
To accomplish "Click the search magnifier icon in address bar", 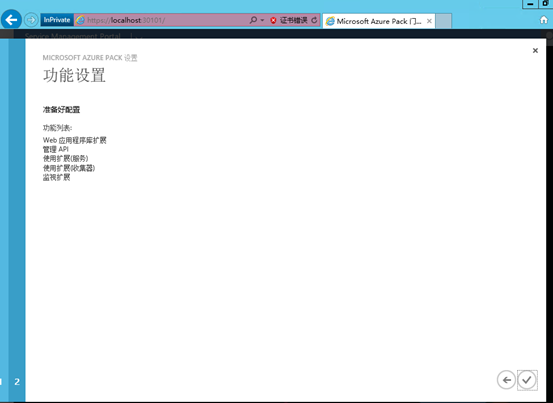I will (253, 20).
